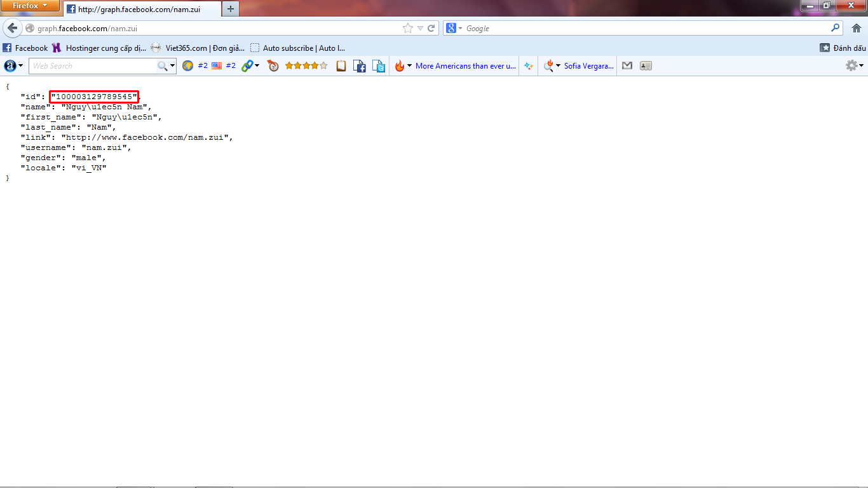Open the hot pages flame dropdown
This screenshot has width=868, height=488.
click(403, 65)
